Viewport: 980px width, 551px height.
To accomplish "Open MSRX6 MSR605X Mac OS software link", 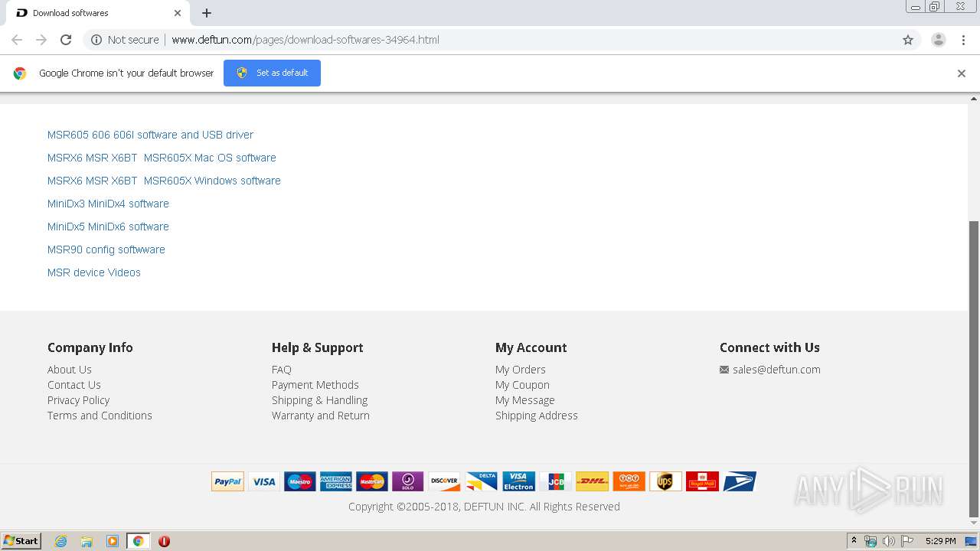I will 162,158.
